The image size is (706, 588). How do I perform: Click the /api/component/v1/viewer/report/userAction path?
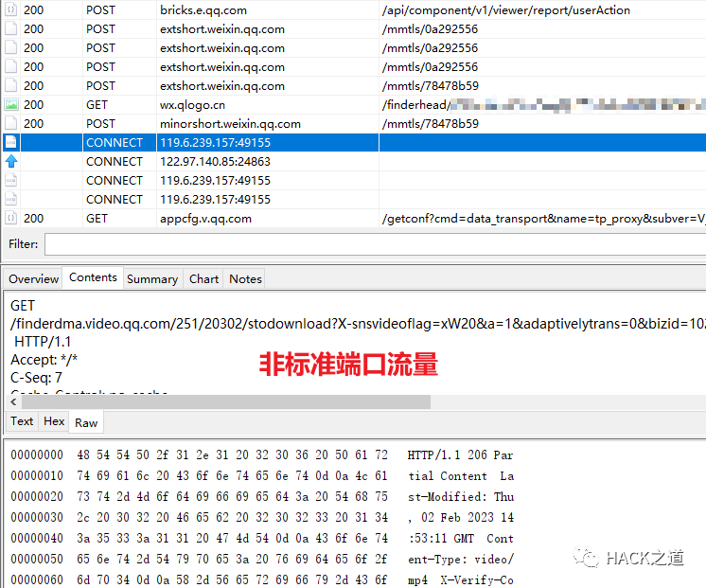point(505,9)
